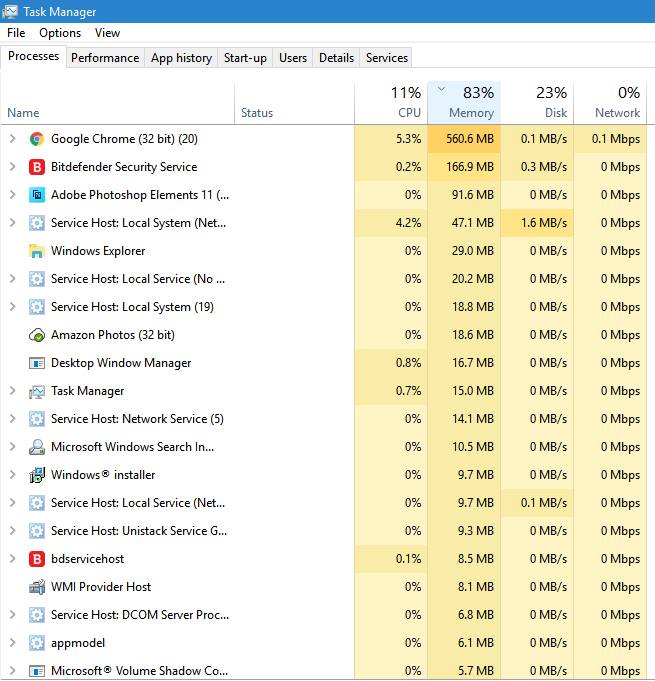
Task: Open the Options menu
Action: pos(60,33)
